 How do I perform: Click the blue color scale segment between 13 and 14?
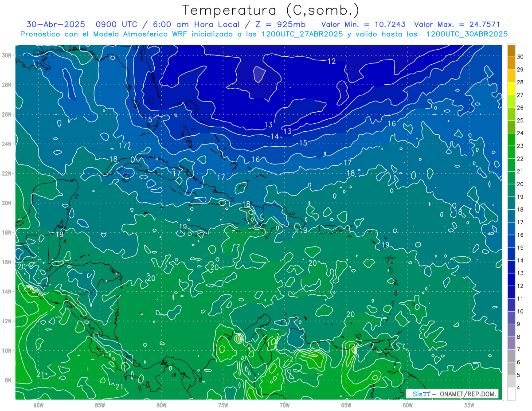pyautogui.click(x=511, y=267)
